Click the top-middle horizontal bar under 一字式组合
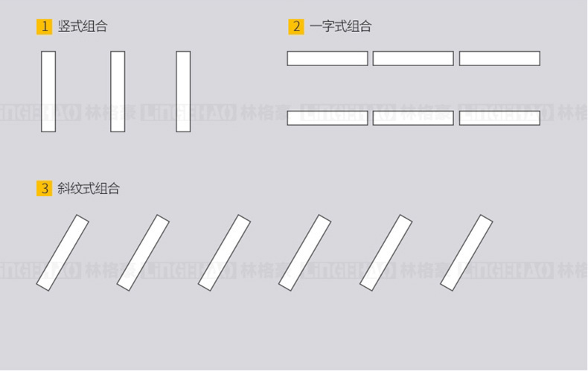The height and width of the screenshot is (371, 588). point(413,59)
